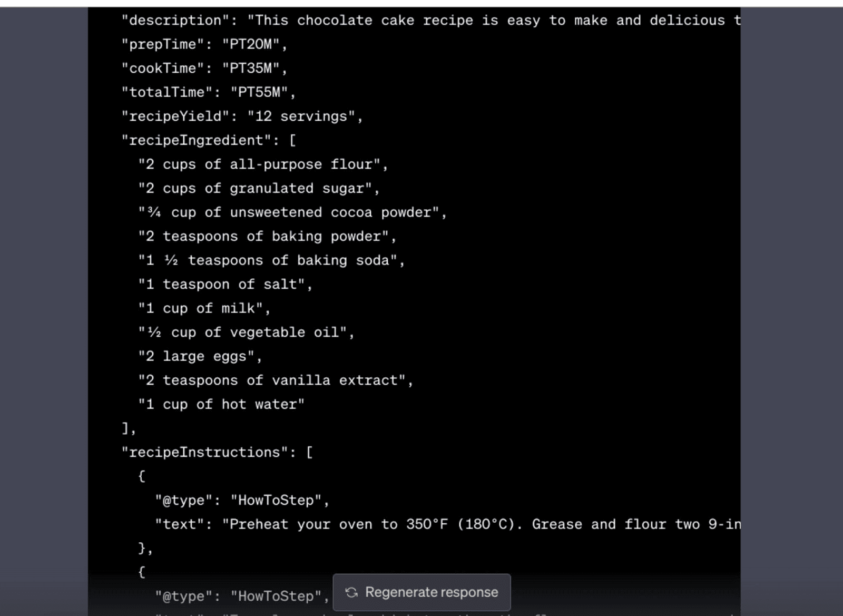Click the "recipeInstructions": [ line
This screenshot has width=843, height=616.
(x=217, y=453)
